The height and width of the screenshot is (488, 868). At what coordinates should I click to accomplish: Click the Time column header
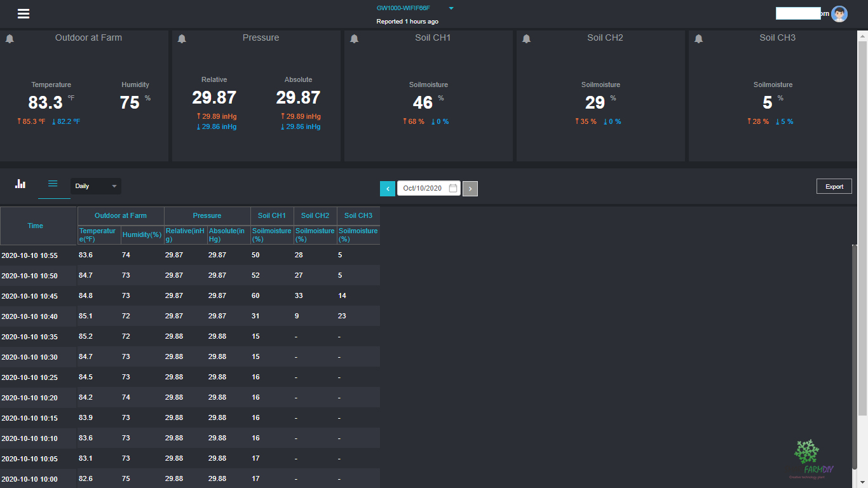coord(36,226)
